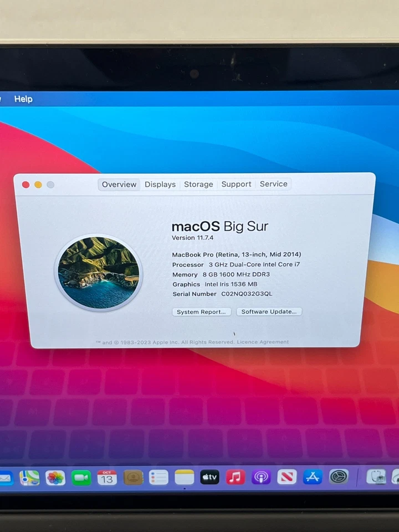Open the App Store from the dock
Image resolution: width=399 pixels, height=532 pixels.
[x=313, y=477]
